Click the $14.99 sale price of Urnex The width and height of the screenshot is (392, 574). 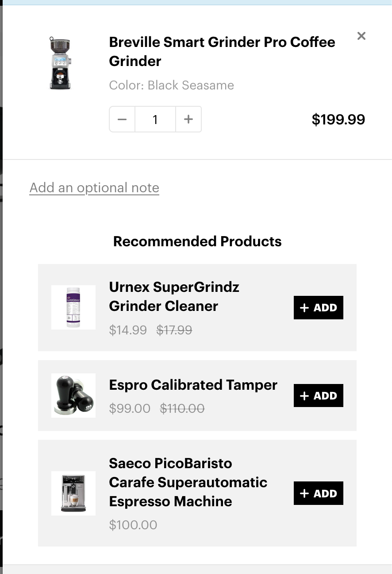128,330
